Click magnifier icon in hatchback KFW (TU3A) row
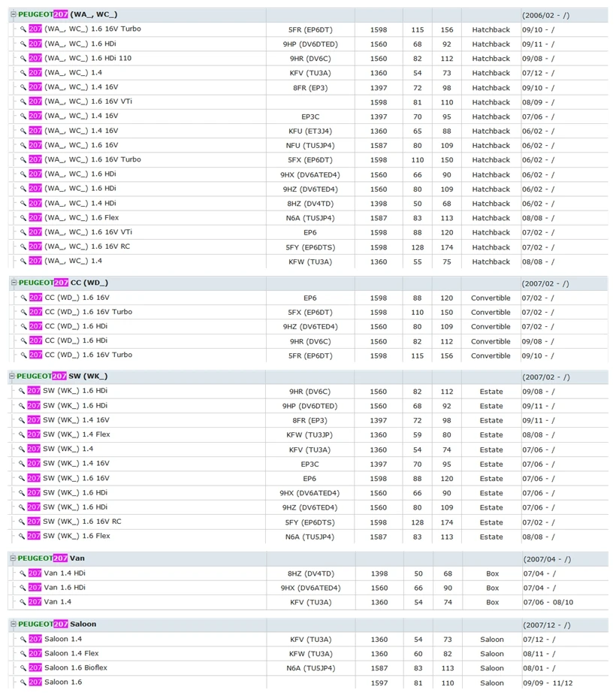The width and height of the screenshot is (616, 696). (23, 262)
